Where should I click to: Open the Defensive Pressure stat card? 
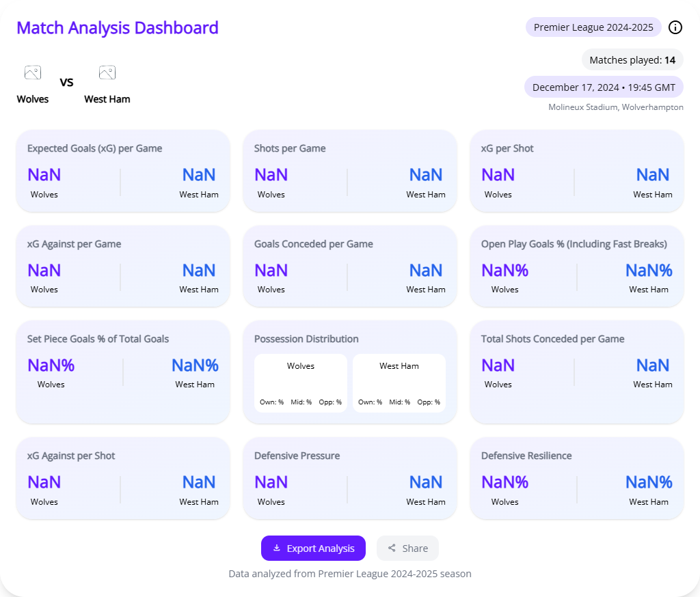tap(350, 478)
